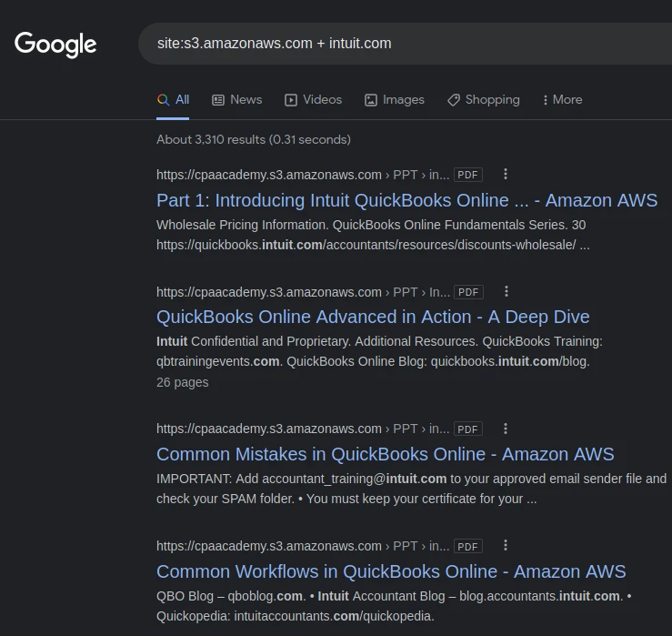Expand the More search options menu
672x636 pixels.
click(x=562, y=100)
